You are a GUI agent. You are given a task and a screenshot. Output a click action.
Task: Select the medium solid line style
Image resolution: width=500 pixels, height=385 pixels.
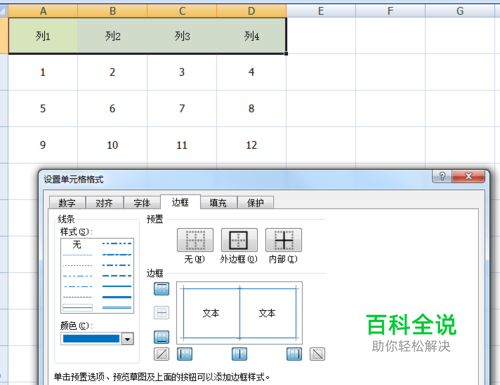click(117, 286)
